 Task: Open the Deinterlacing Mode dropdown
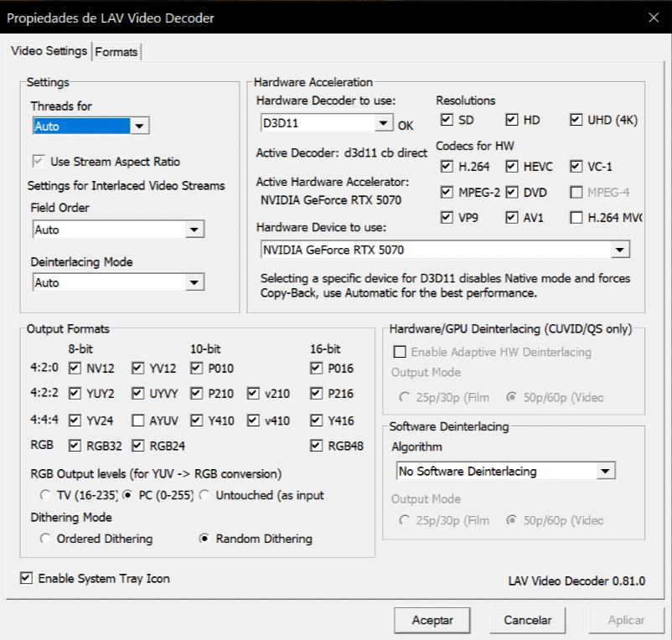click(194, 283)
